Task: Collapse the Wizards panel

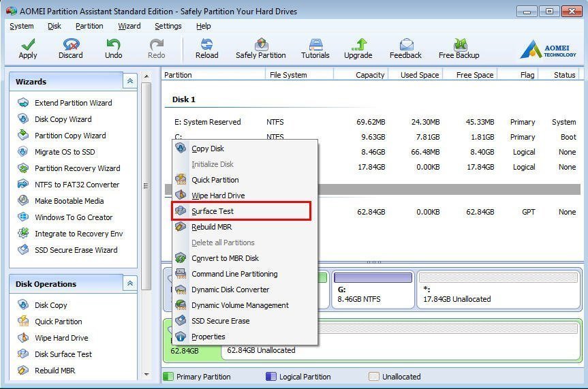Action: tap(130, 81)
